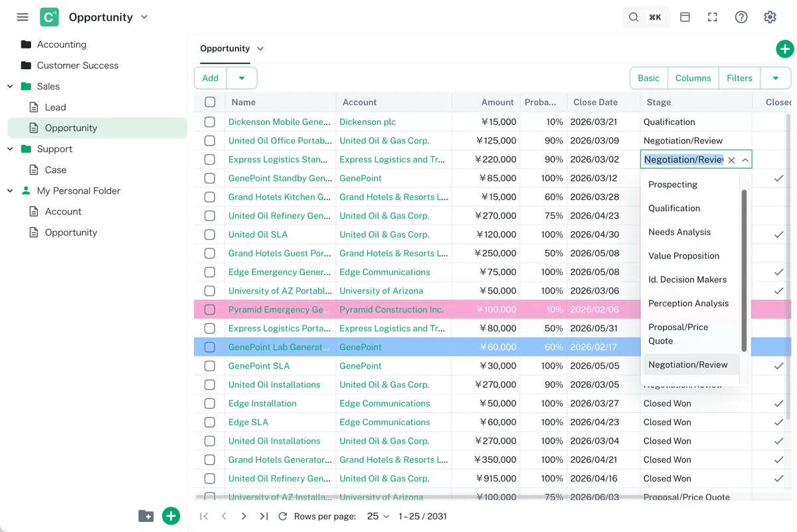
Task: Open the help question mark icon
Action: [x=741, y=17]
